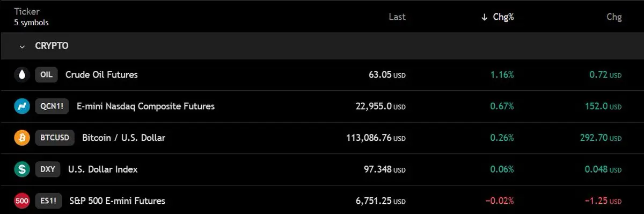Click the Ticker column header
The image size is (644, 214).
pyautogui.click(x=27, y=11)
